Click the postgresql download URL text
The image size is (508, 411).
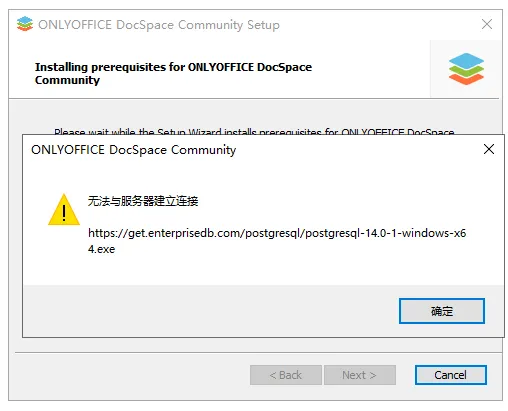(x=277, y=241)
